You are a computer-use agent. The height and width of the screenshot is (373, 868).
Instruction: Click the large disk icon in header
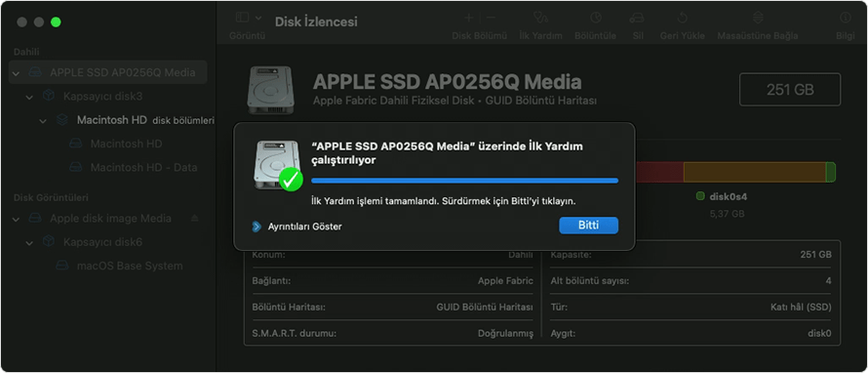pos(271,91)
